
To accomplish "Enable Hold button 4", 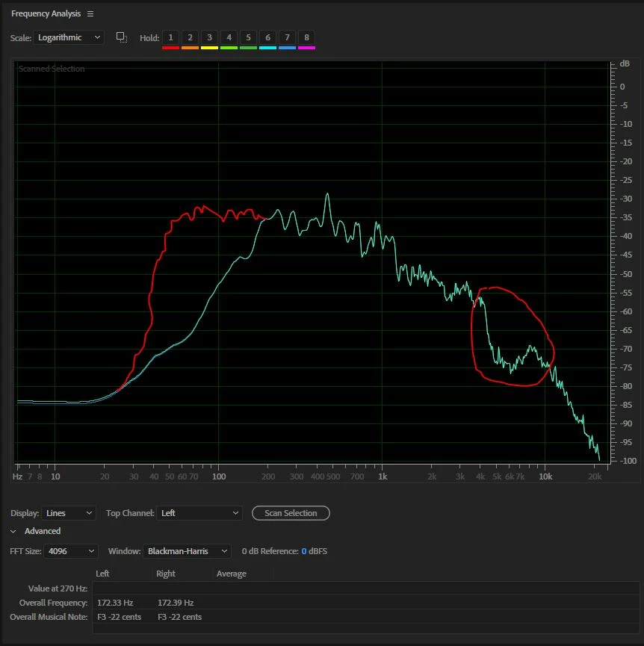I will click(229, 37).
